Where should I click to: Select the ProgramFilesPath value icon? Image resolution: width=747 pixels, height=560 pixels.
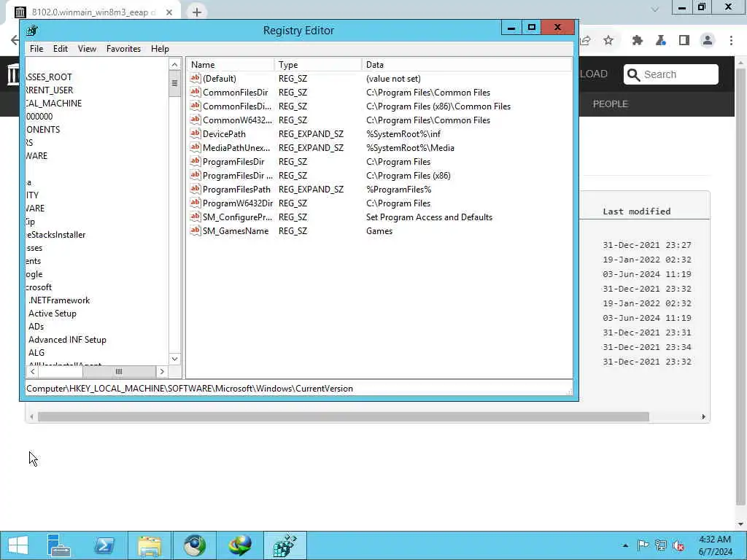coord(195,189)
